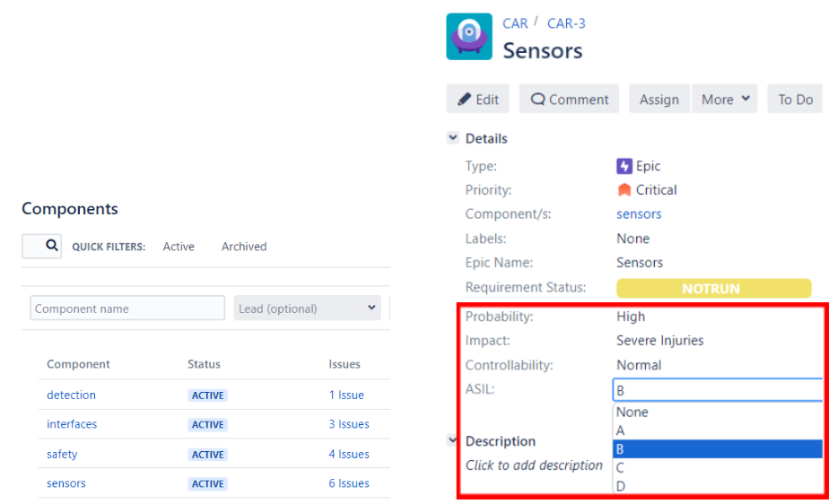Click the Epic type icon
The height and width of the screenshot is (504, 837).
coord(623,166)
